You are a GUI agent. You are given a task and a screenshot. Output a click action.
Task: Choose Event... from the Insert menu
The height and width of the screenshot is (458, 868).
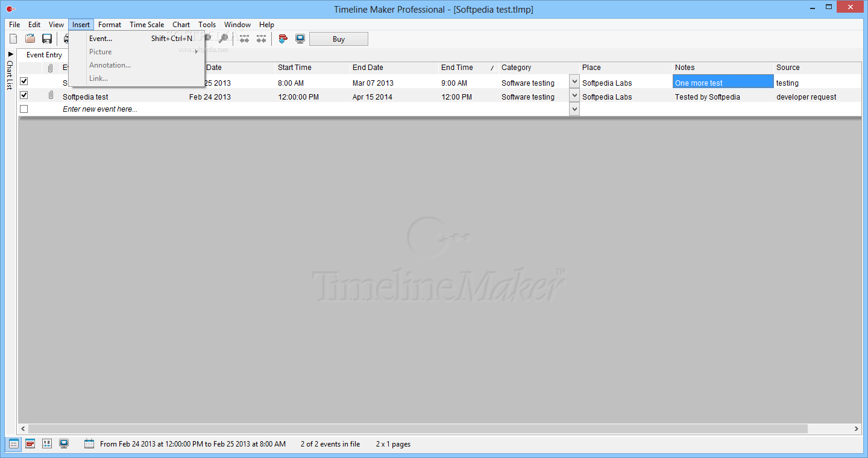pos(137,39)
